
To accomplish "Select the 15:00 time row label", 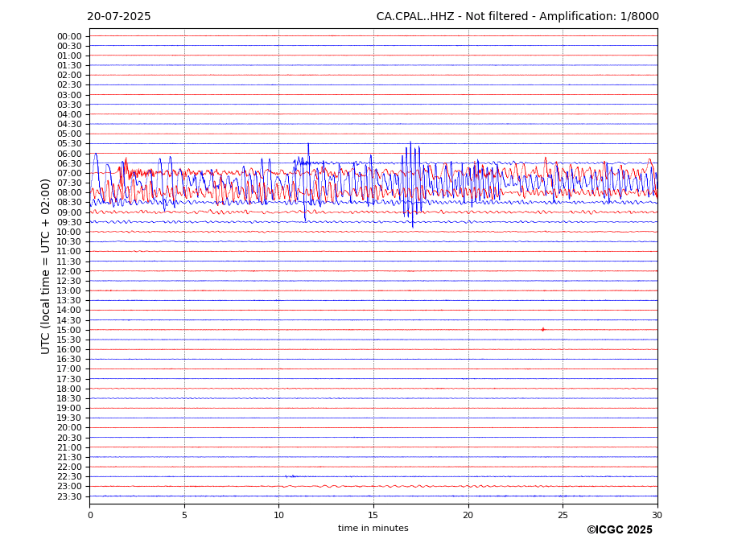I will coord(69,330).
